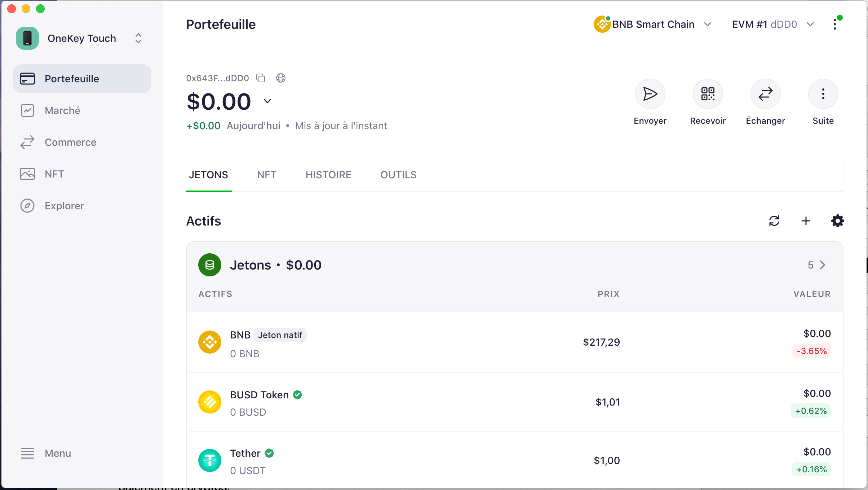Image resolution: width=868 pixels, height=490 pixels.
Task: Open the Suite more-actions button
Action: click(823, 94)
